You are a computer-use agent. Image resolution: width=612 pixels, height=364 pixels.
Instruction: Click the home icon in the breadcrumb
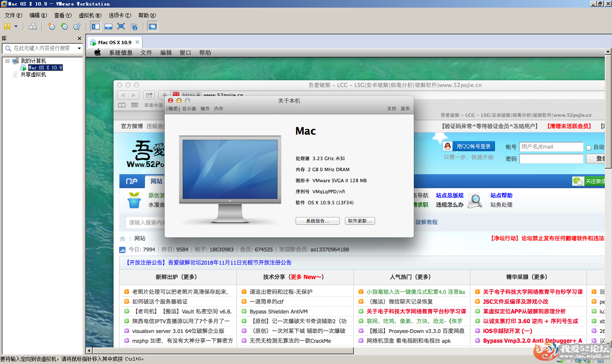[122, 239]
